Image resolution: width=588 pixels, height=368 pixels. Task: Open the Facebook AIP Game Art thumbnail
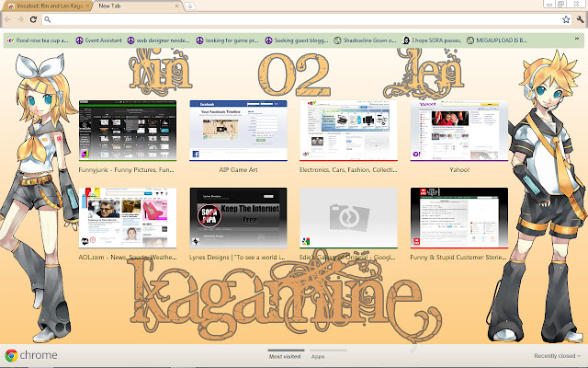point(239,131)
